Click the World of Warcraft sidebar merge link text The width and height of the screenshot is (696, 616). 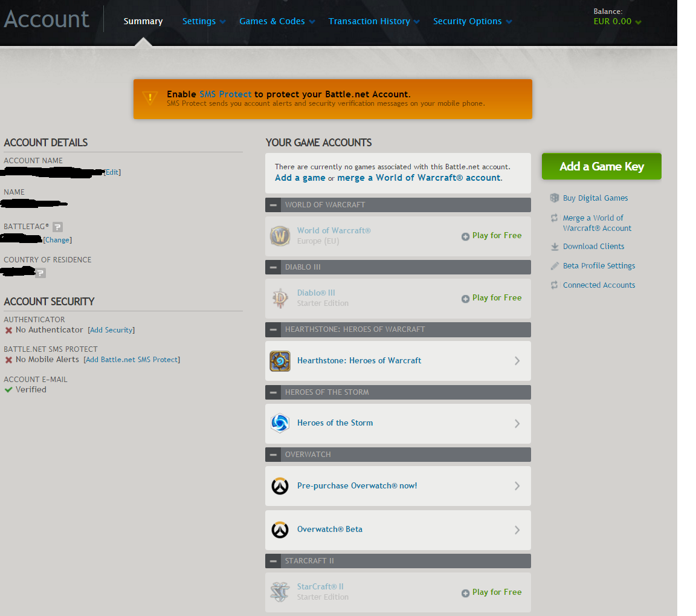pos(597,223)
